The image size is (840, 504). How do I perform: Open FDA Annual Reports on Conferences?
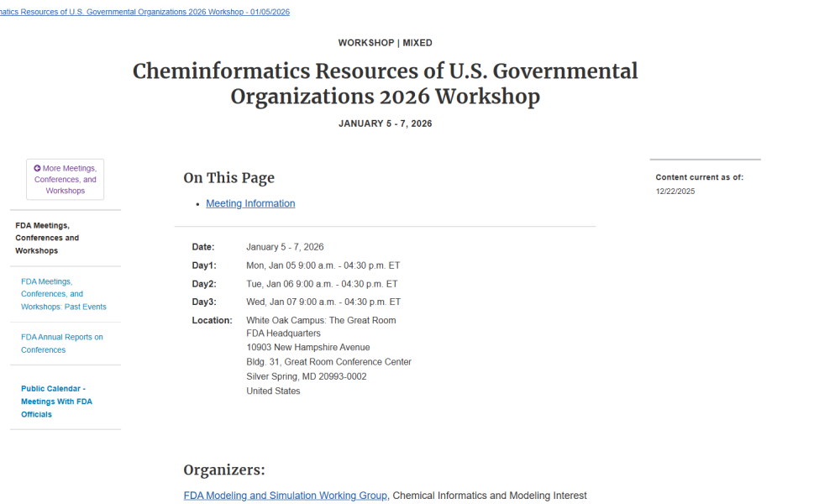tap(61, 344)
